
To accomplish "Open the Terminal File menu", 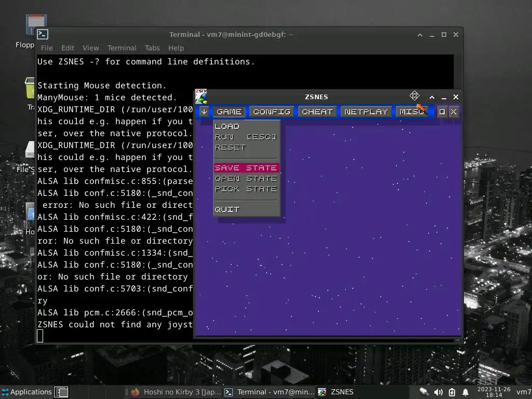I will tap(47, 48).
